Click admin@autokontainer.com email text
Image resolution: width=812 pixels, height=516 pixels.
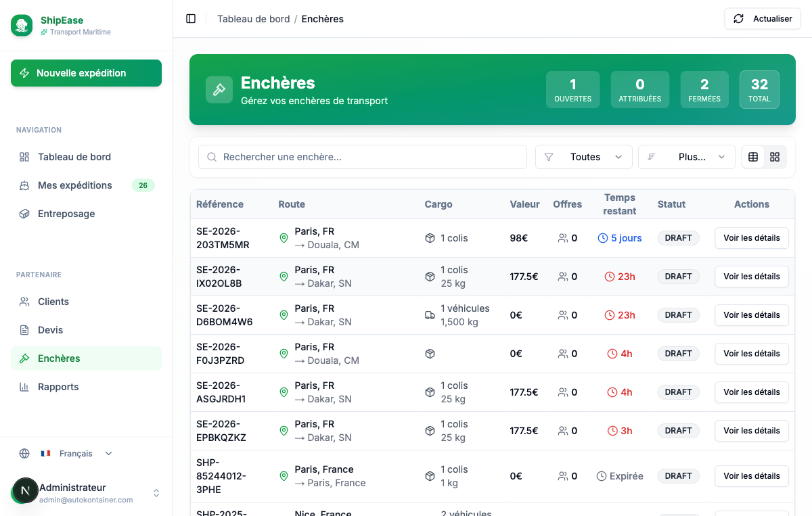click(86, 500)
